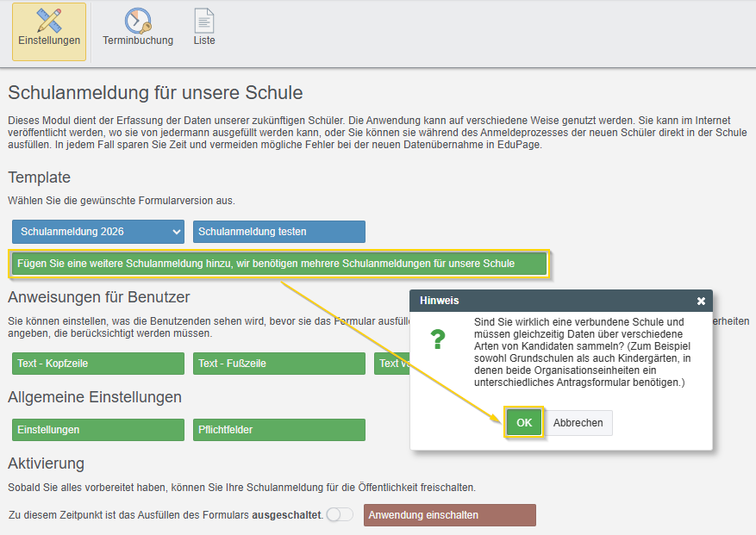Open green Einstellungen button under Allgemeine Einstellungen
Image resolution: width=756 pixels, height=535 pixels.
(98, 430)
